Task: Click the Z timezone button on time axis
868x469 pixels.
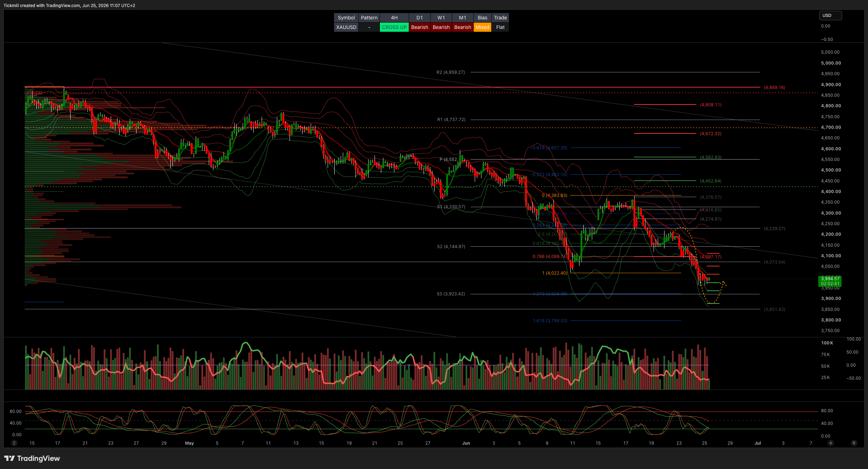Action: click(14, 443)
